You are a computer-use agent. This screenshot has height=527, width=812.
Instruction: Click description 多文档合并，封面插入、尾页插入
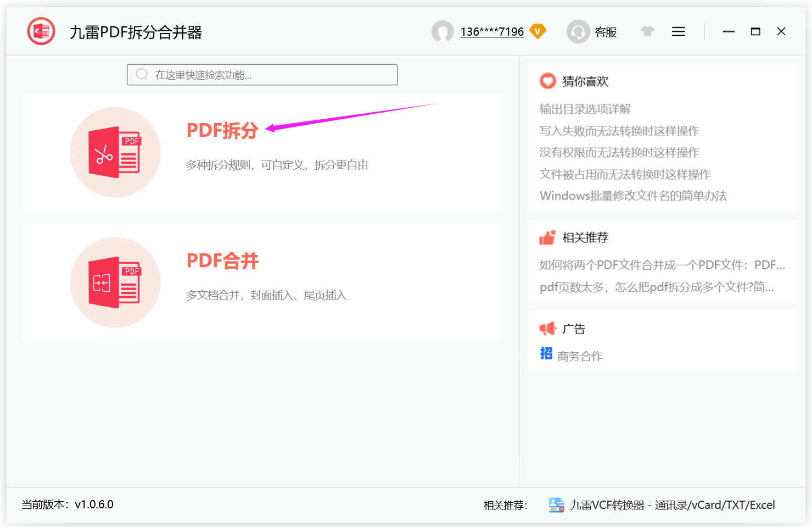click(266, 295)
